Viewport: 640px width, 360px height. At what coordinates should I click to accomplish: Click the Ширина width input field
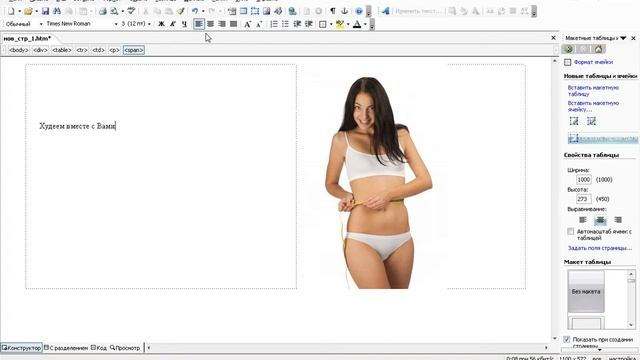click(x=584, y=180)
